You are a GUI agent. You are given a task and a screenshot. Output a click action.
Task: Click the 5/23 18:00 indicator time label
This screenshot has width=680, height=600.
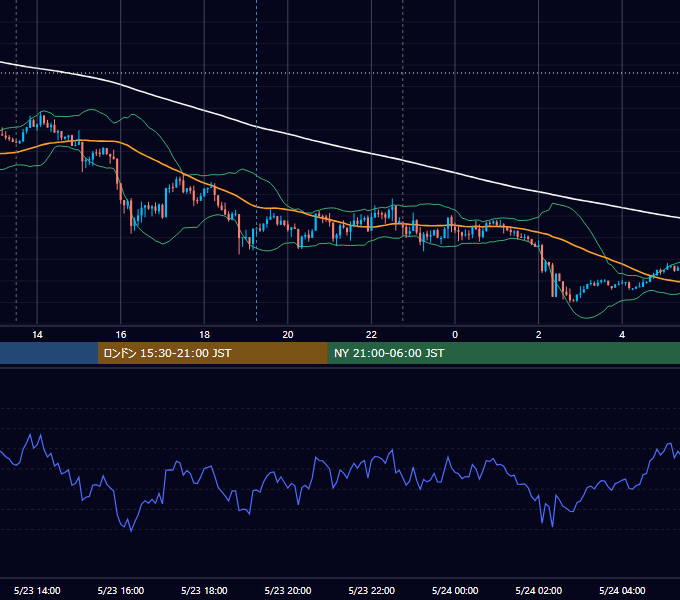[204, 590]
